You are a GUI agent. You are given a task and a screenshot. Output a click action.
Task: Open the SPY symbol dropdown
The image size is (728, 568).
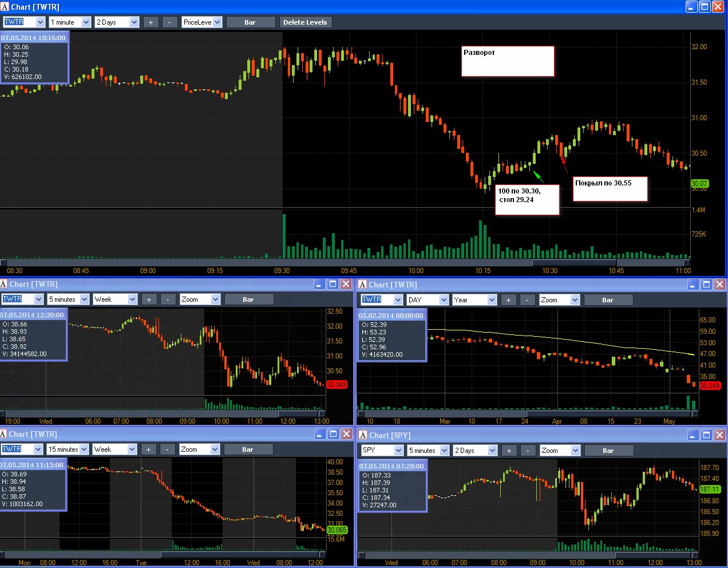click(398, 451)
